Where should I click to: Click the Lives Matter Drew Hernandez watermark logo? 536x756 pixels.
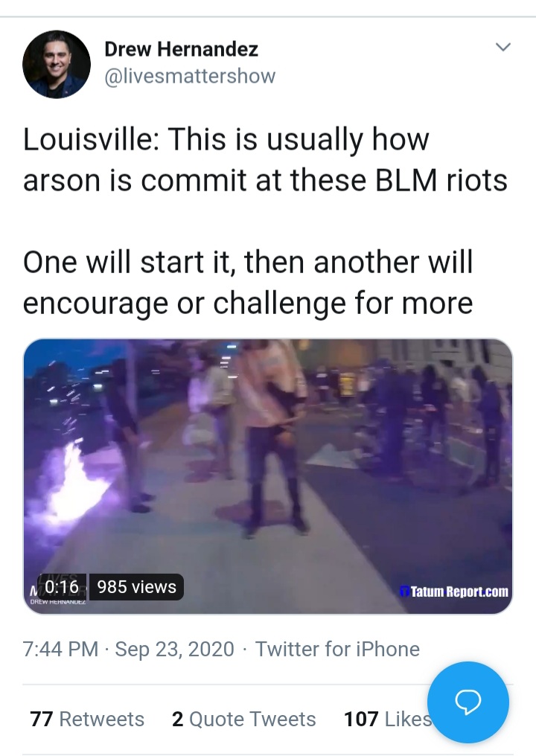click(57, 590)
